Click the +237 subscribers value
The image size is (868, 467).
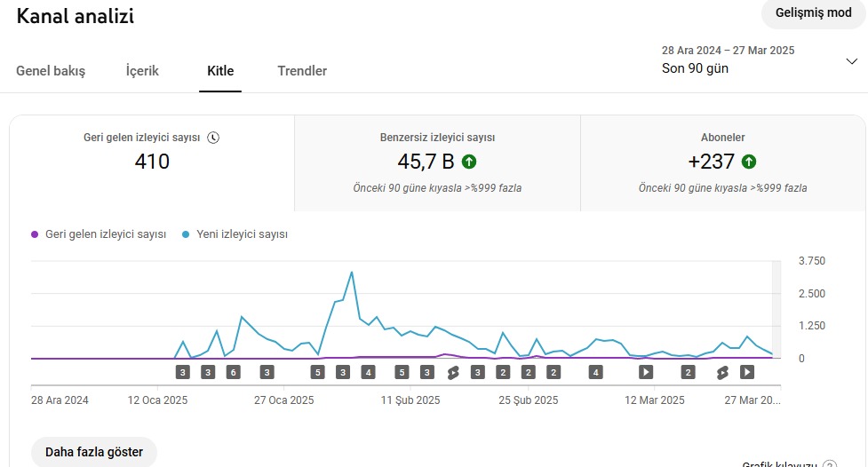click(x=711, y=162)
